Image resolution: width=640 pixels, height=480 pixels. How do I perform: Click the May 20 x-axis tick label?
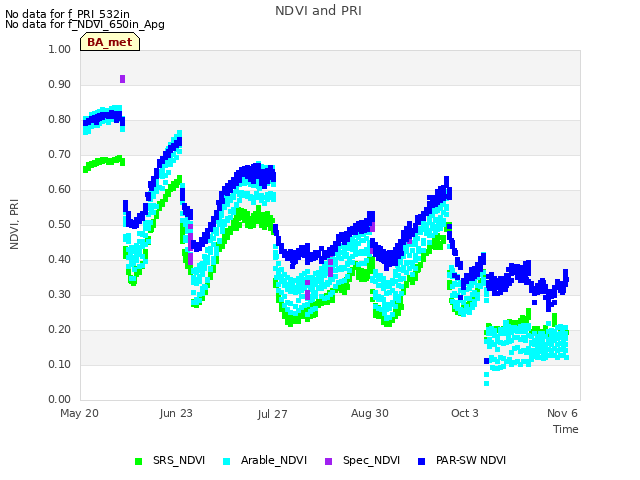coord(79,413)
